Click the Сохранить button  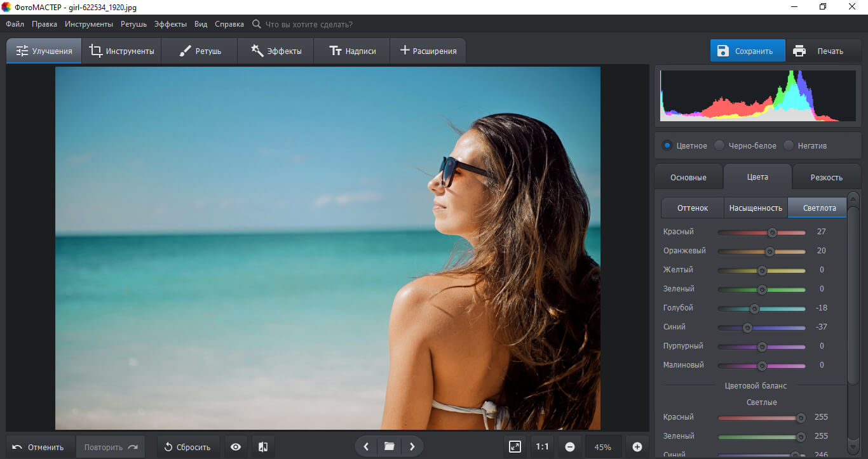pyautogui.click(x=747, y=51)
